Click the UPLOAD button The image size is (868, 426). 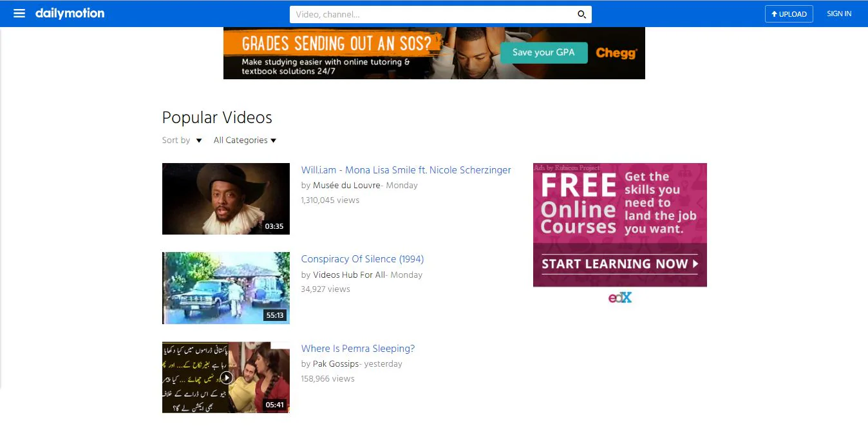tap(789, 14)
